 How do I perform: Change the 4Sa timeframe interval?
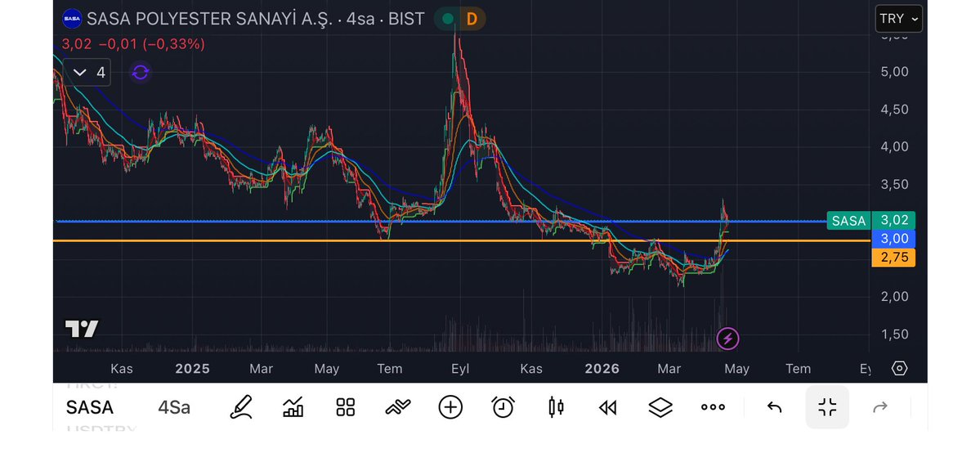tap(174, 408)
